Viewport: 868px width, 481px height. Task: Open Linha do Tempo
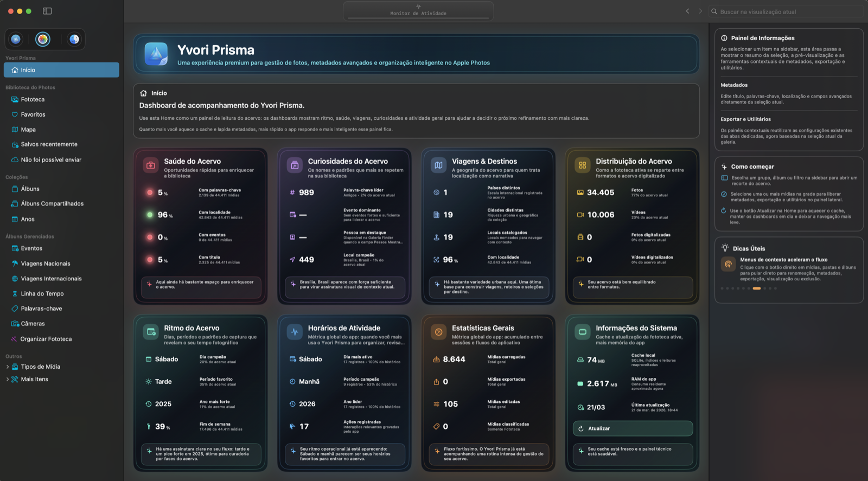(x=61, y=294)
